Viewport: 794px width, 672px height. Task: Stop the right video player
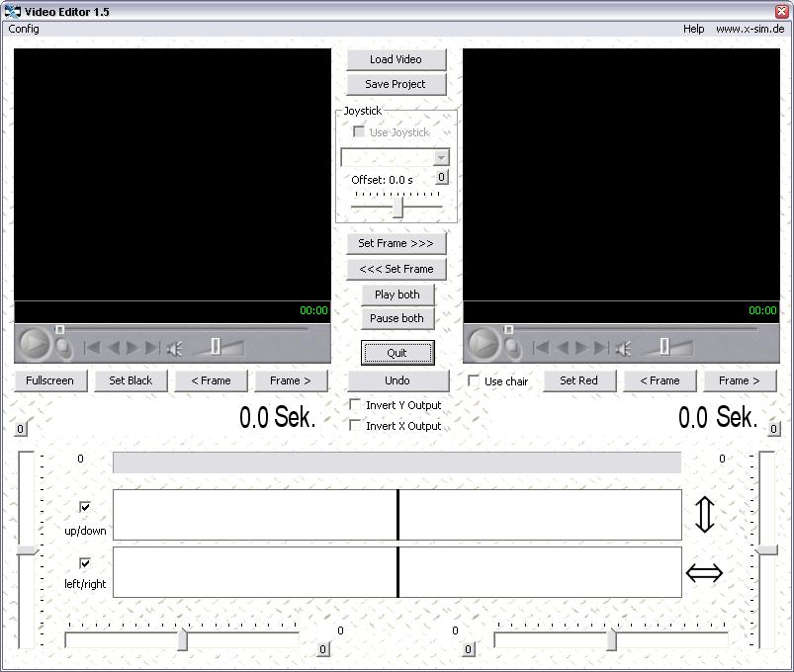[x=512, y=348]
